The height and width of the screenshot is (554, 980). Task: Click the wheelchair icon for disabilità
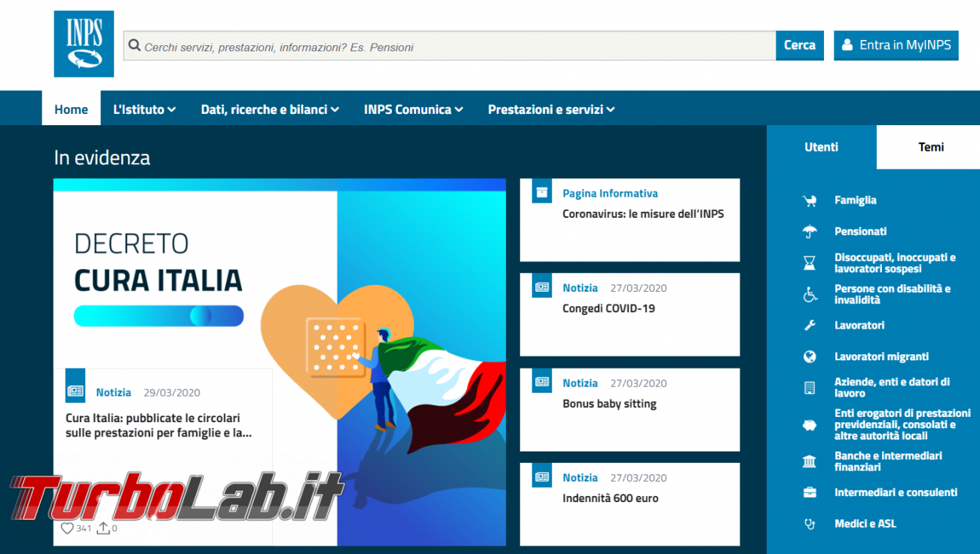[810, 294]
